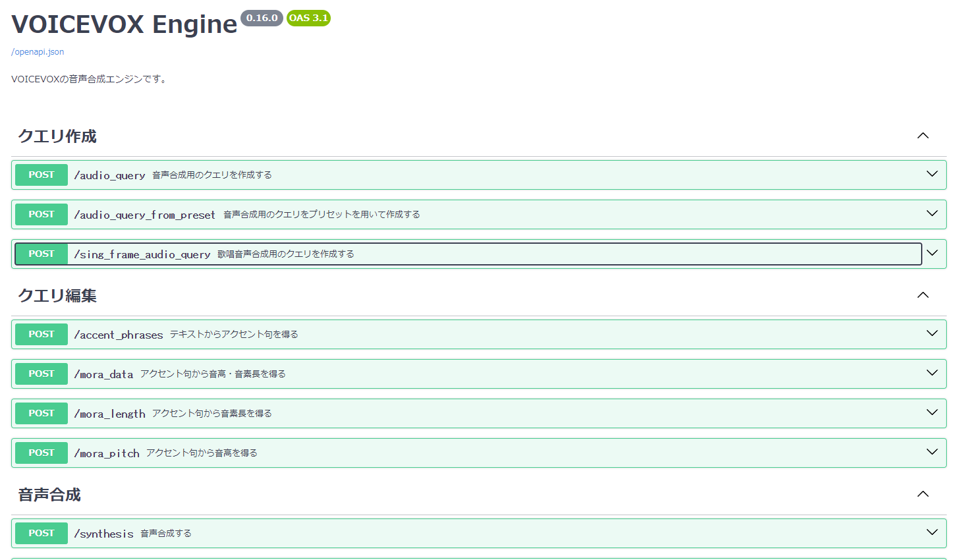
Task: Expand the /synthesis endpoint chevron
Action: 932,532
